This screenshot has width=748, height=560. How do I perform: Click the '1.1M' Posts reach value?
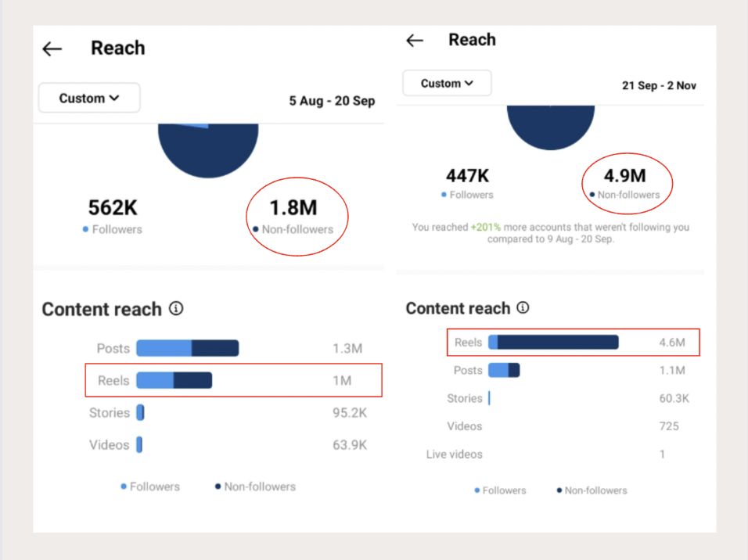[672, 370]
